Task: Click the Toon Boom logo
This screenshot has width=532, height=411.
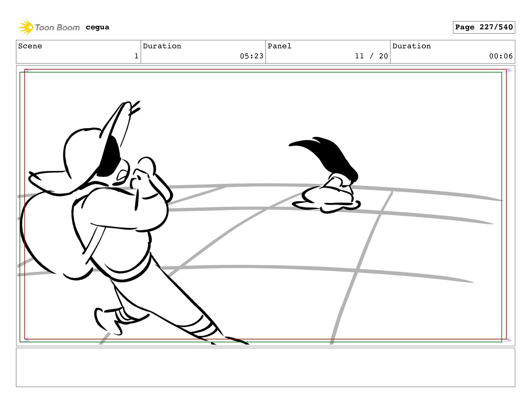Action: tap(48, 27)
